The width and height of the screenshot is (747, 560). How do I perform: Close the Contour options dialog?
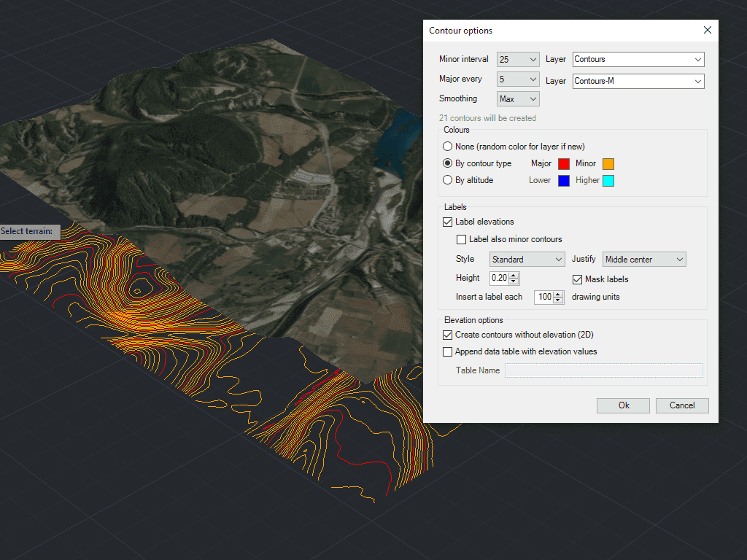coord(707,31)
